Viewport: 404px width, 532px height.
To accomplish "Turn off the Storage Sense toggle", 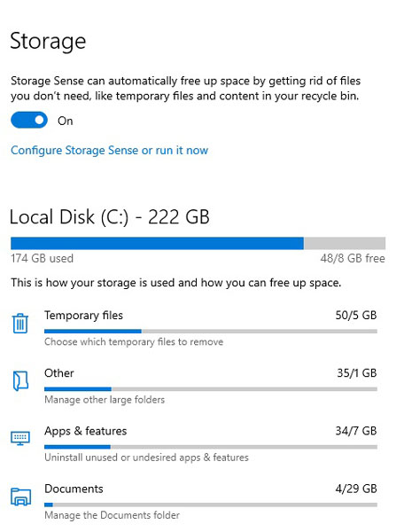I will tap(29, 120).
